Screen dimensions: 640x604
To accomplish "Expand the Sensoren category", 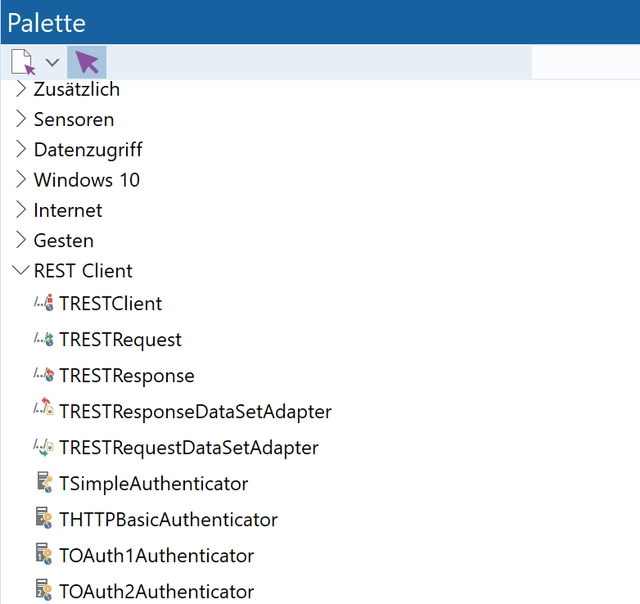I will point(21,119).
